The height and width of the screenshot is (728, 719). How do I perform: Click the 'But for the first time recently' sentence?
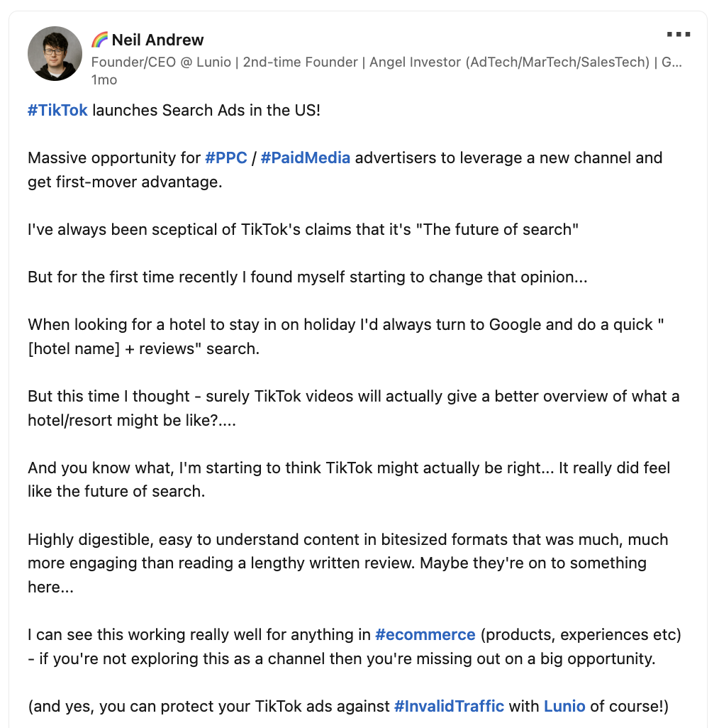(308, 277)
